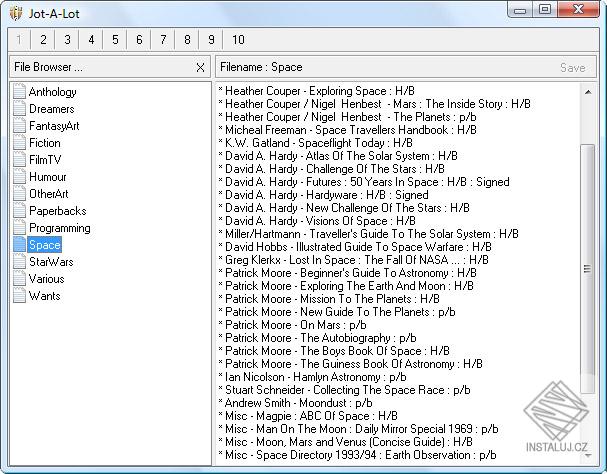Click the FilmTV file icon
Viewport: 607px width, 474px height.
coord(19,160)
